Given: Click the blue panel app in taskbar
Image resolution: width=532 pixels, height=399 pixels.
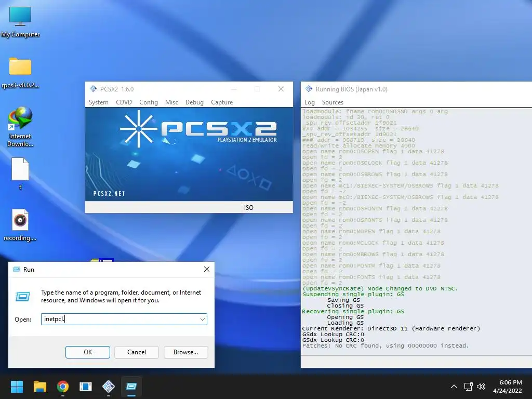Looking at the screenshot, I should [86, 387].
